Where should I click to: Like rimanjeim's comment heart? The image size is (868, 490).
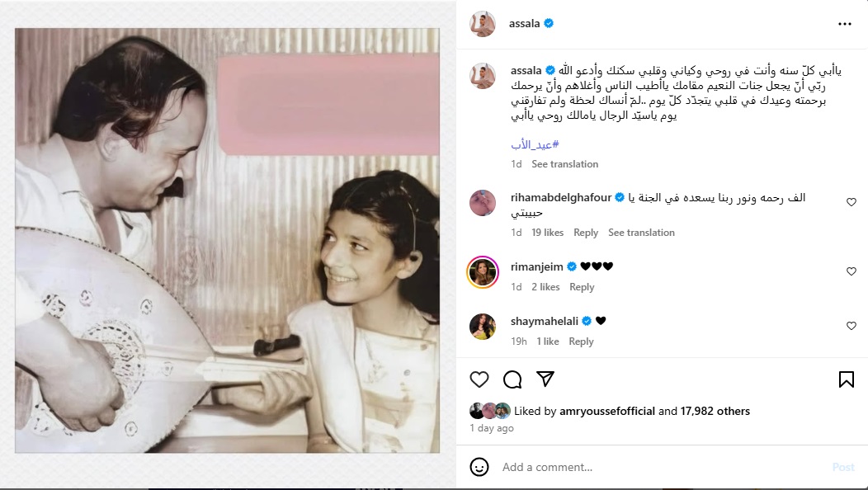click(851, 271)
